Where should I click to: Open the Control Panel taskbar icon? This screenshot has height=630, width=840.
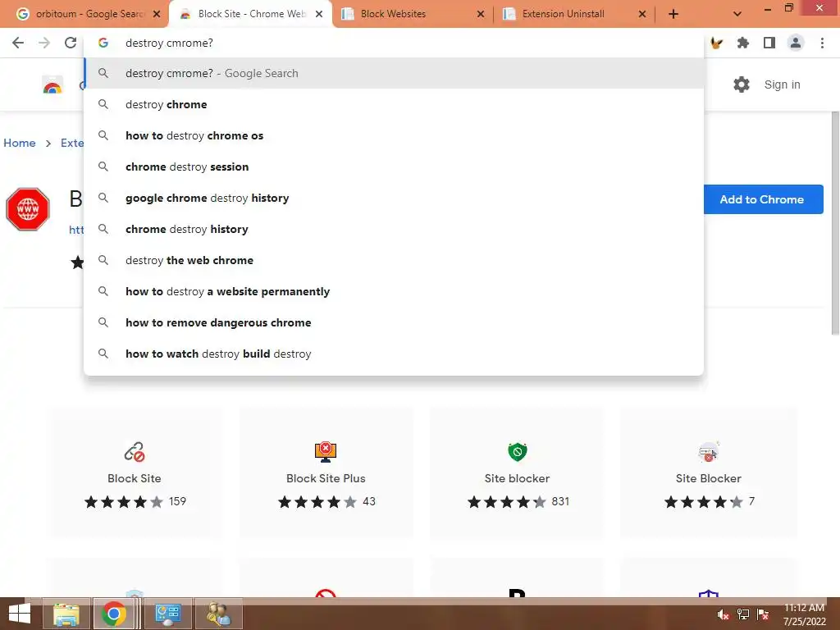[167, 614]
